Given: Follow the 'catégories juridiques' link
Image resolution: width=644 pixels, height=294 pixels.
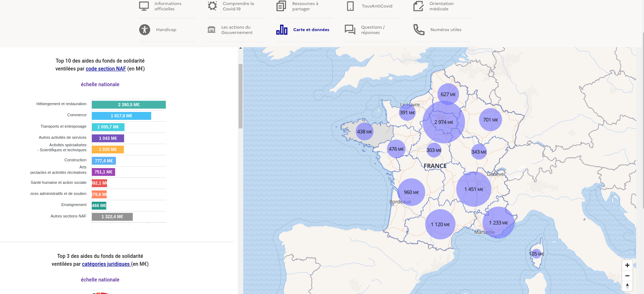Looking at the screenshot, I should click(x=106, y=264).
